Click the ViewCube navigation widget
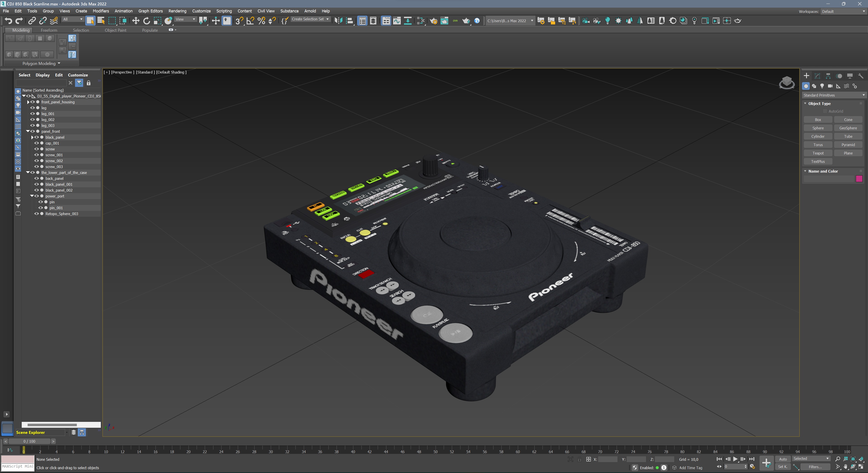The width and height of the screenshot is (868, 473). point(787,82)
